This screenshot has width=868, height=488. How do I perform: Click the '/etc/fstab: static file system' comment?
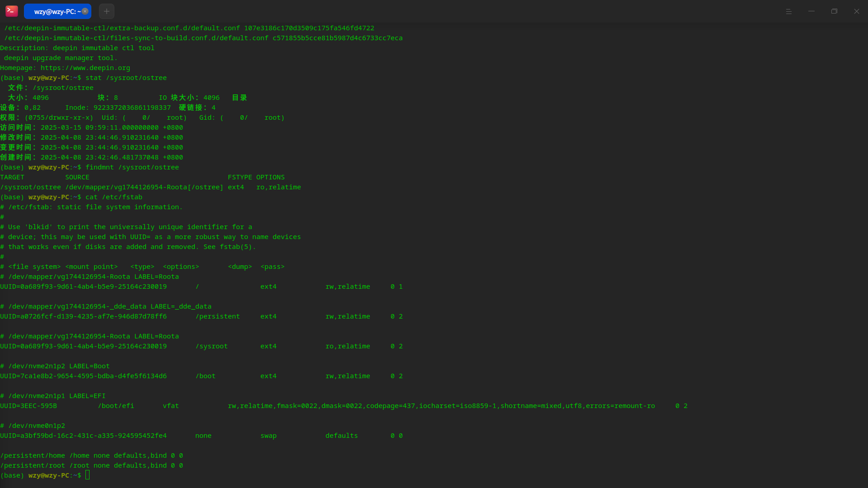[x=91, y=207]
